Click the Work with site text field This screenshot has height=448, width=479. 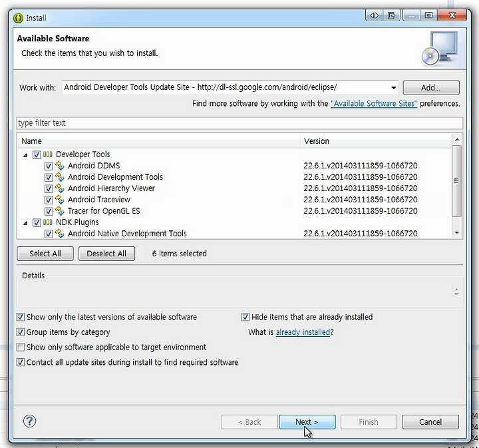tap(226, 87)
